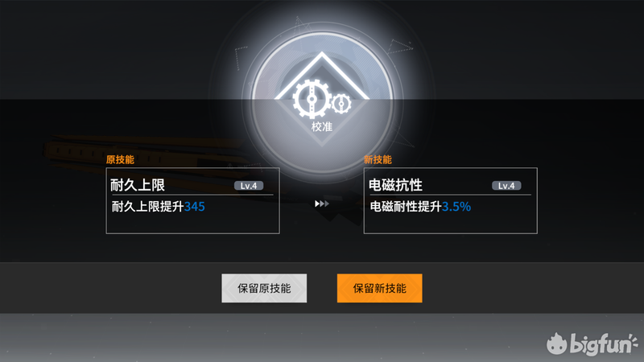Click the Lv.4 badge on the new skill

[506, 186]
